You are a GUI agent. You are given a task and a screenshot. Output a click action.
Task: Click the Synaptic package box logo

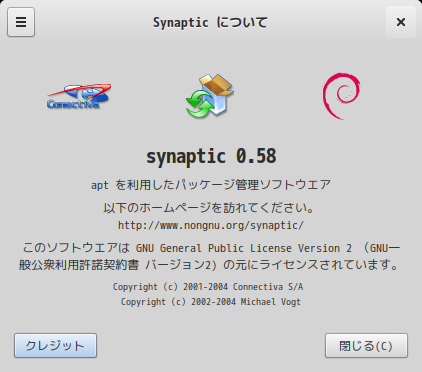coord(210,96)
